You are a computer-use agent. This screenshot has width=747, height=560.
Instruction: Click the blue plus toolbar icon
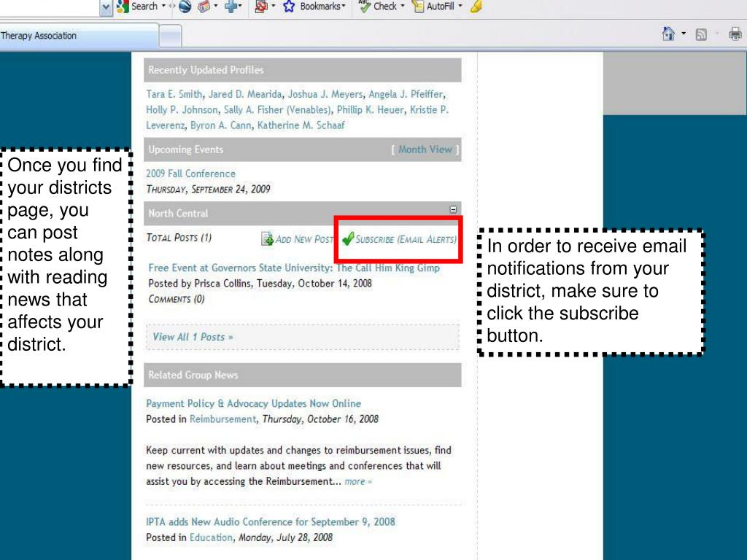pyautogui.click(x=231, y=6)
